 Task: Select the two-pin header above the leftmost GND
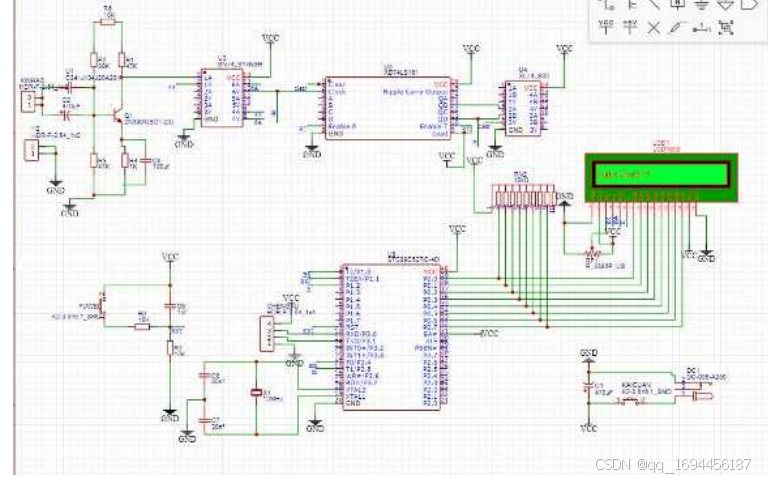pyautogui.click(x=32, y=150)
